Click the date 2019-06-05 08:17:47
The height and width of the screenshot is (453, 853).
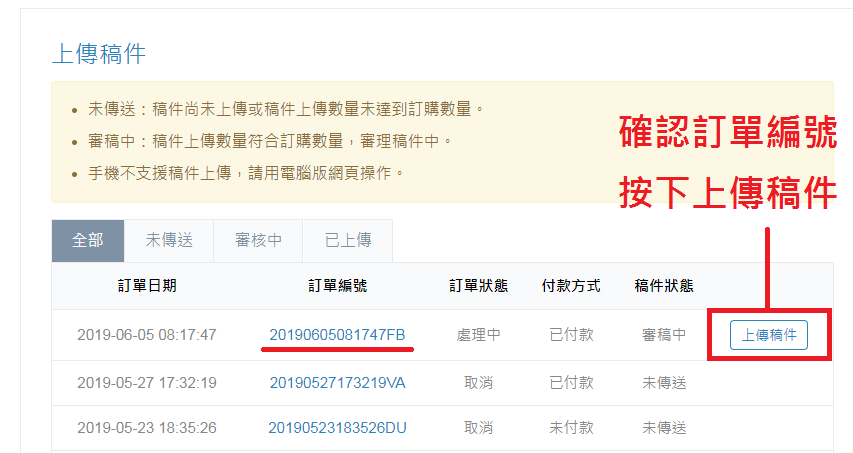(x=147, y=335)
